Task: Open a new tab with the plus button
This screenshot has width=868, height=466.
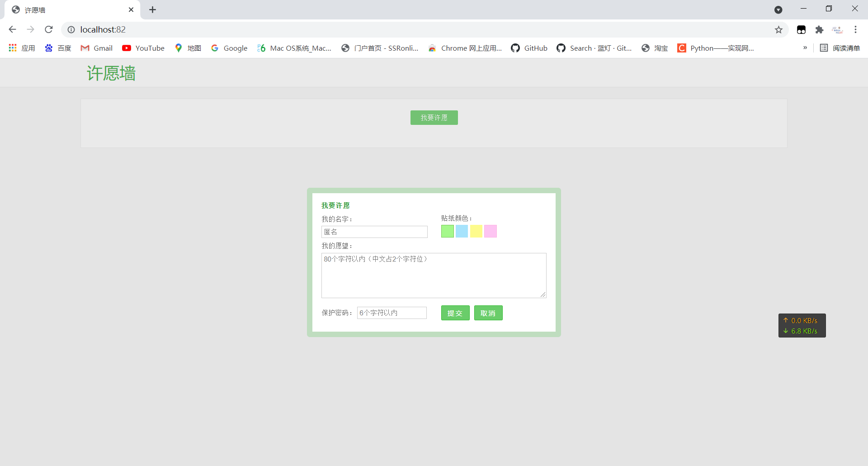Action: point(152,10)
